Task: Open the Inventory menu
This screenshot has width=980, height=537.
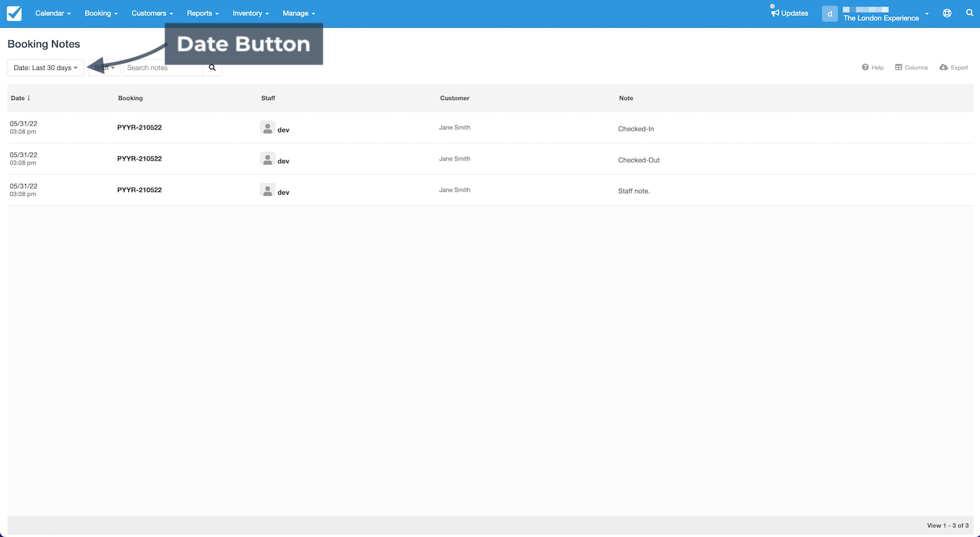Action: tap(251, 13)
